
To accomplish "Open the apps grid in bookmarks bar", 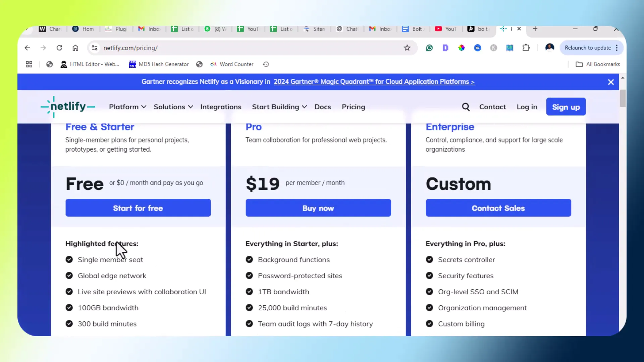I will pyautogui.click(x=29, y=64).
